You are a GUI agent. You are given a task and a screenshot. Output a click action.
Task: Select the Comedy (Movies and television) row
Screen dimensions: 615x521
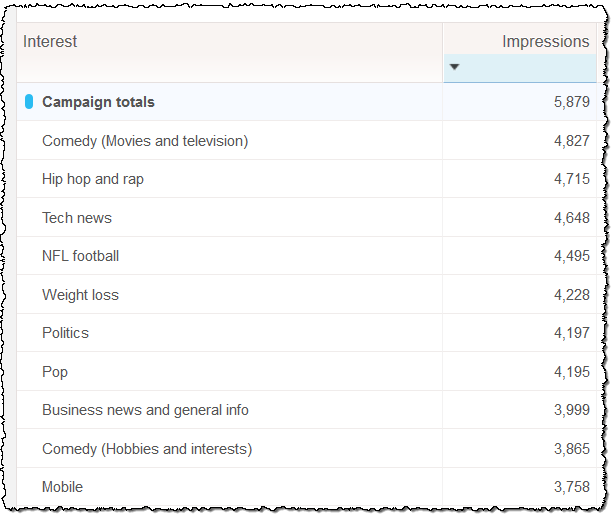[x=145, y=141]
